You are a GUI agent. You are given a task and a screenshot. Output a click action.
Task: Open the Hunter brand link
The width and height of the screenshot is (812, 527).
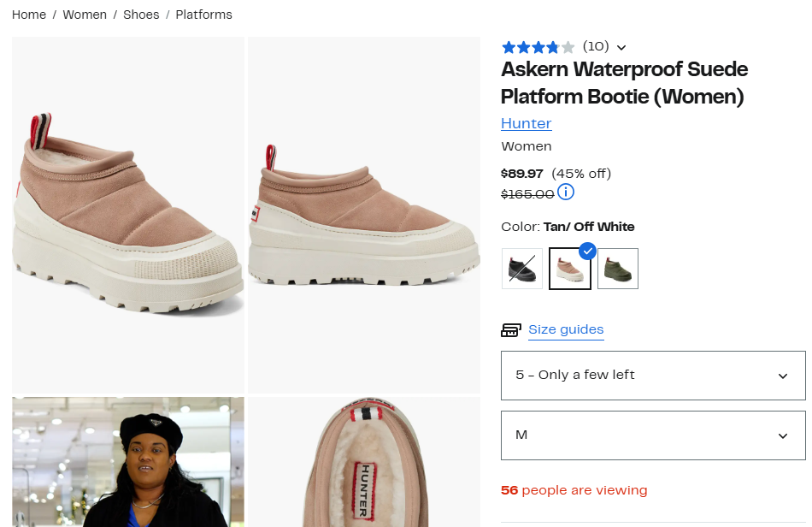click(526, 123)
